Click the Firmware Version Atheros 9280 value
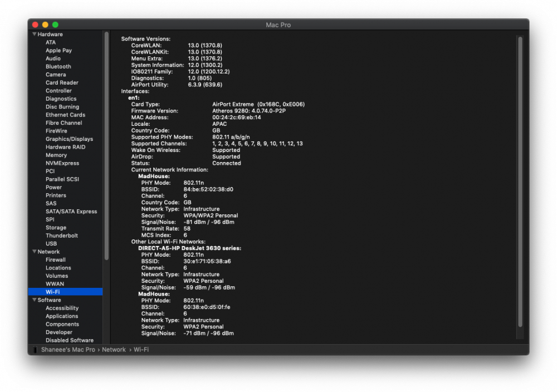 (249, 111)
